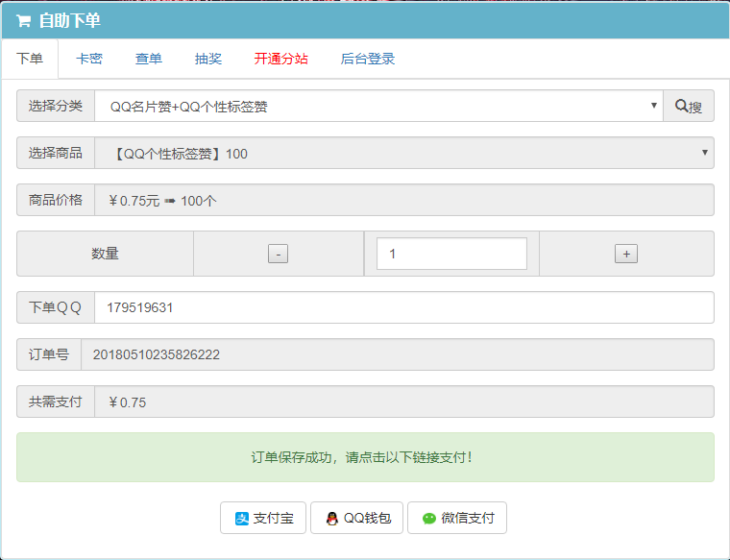Click the 订单号 field 20180510235826222
Image resolution: width=730 pixels, height=560 pixels.
[398, 354]
